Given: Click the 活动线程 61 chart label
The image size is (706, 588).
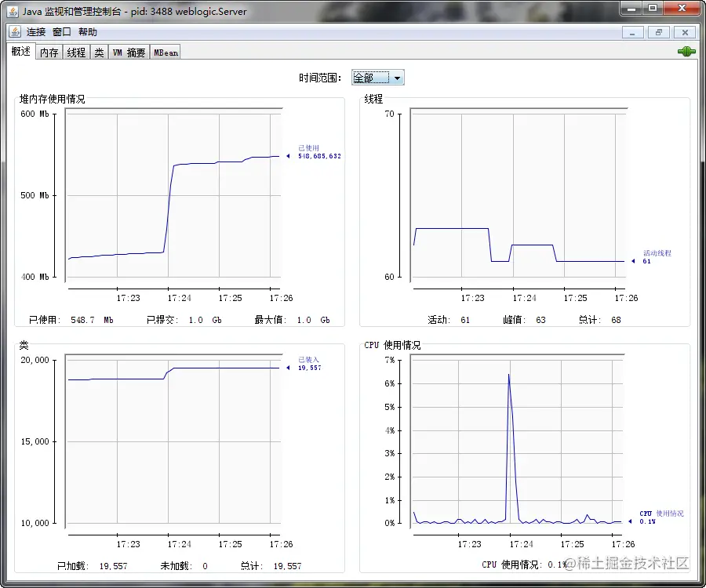Looking at the screenshot, I should point(657,257).
